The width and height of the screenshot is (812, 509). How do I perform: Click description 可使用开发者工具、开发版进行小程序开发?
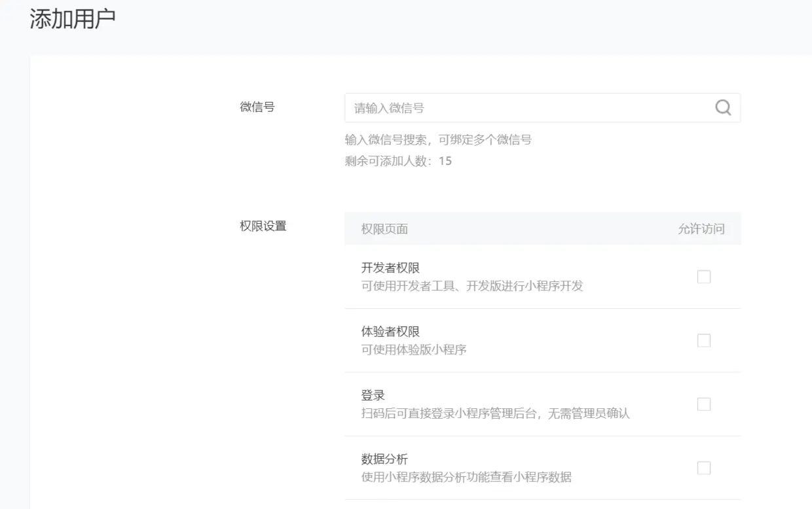[x=472, y=286]
